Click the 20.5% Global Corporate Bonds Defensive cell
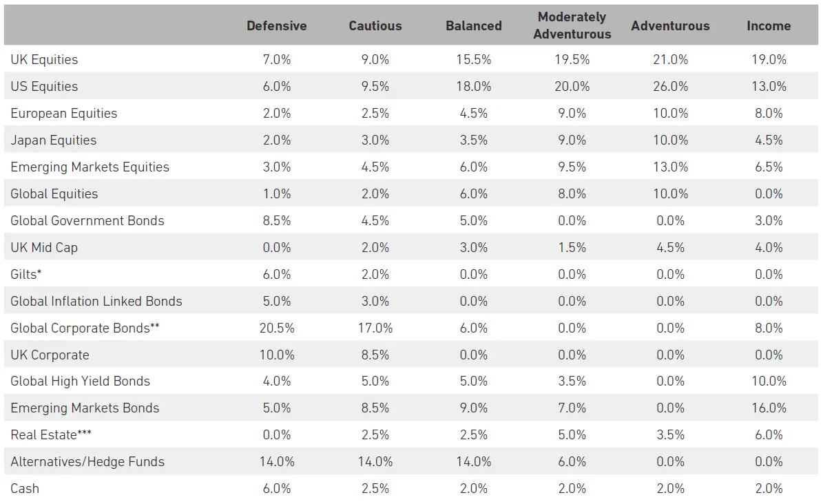The width and height of the screenshot is (823, 504). pos(277,328)
